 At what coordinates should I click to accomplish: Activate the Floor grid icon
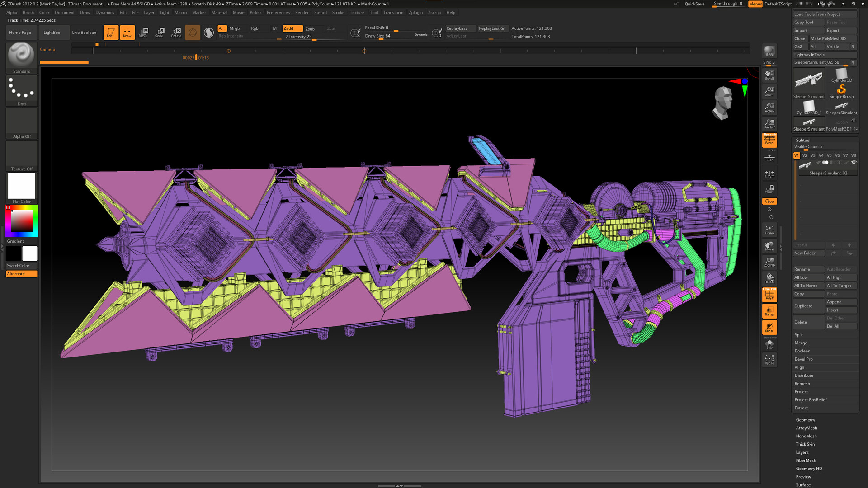pyautogui.click(x=769, y=157)
